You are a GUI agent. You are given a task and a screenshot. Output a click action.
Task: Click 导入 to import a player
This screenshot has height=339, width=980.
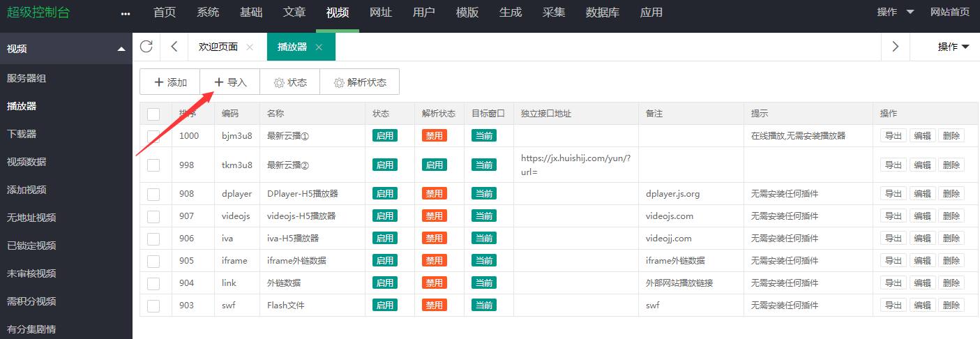pyautogui.click(x=230, y=82)
